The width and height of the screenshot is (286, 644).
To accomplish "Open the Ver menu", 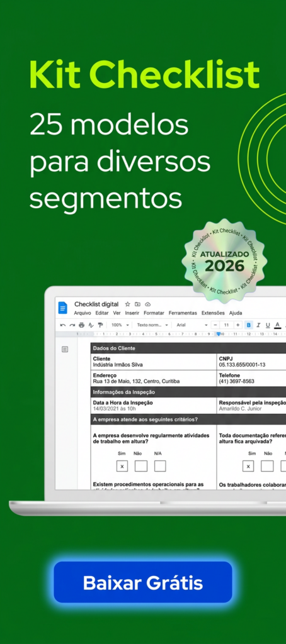I will click(117, 313).
